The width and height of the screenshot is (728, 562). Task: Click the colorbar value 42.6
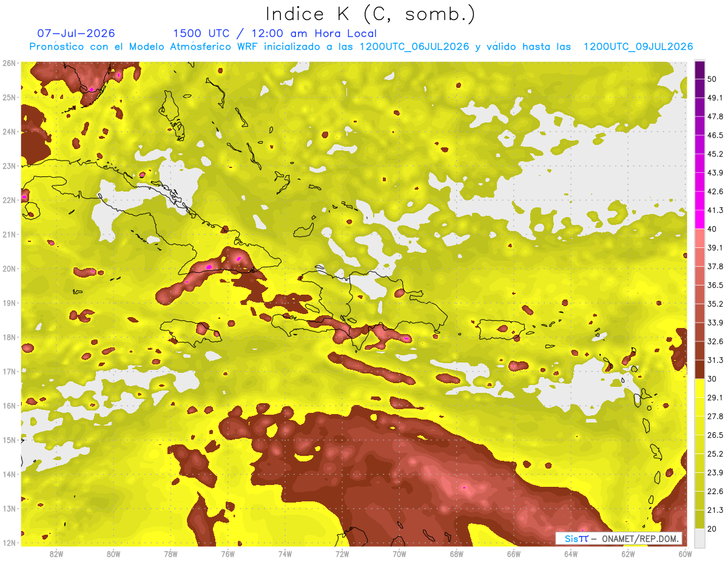715,192
